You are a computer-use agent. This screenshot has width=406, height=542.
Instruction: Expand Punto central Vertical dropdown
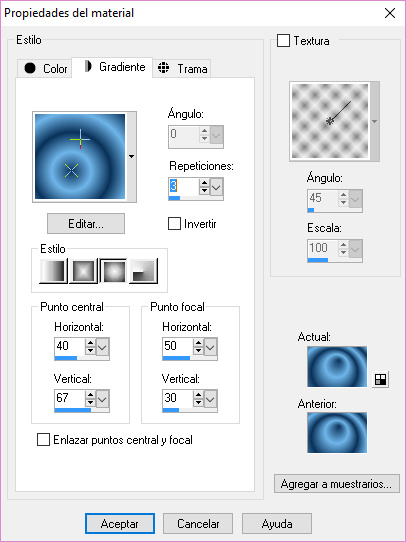tap(102, 399)
